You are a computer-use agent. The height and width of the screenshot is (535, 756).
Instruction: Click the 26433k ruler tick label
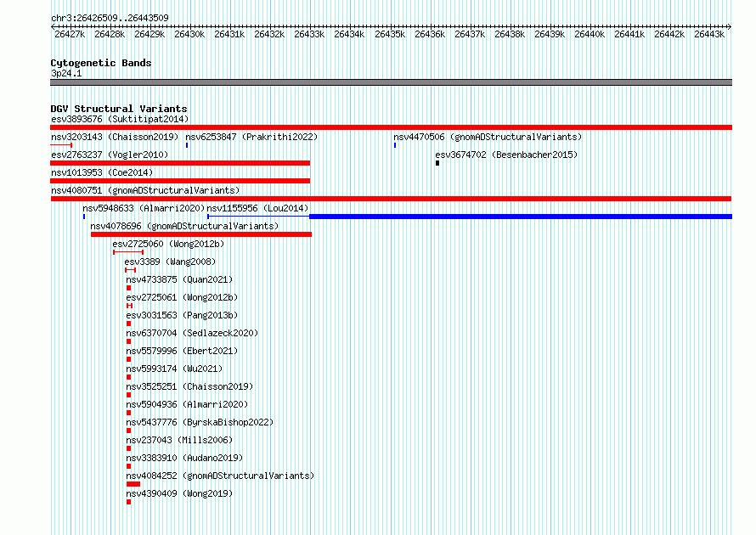[x=309, y=34]
